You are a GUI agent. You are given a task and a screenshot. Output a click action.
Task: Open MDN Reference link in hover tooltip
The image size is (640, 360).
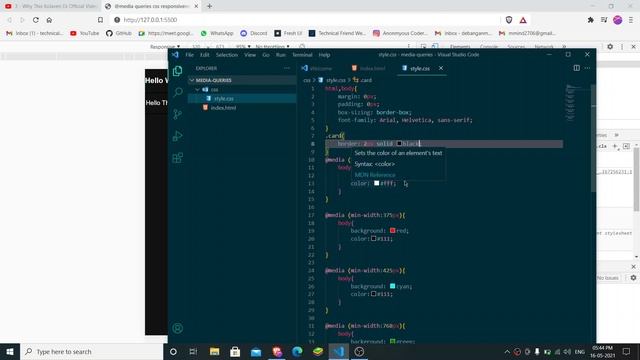point(375,175)
